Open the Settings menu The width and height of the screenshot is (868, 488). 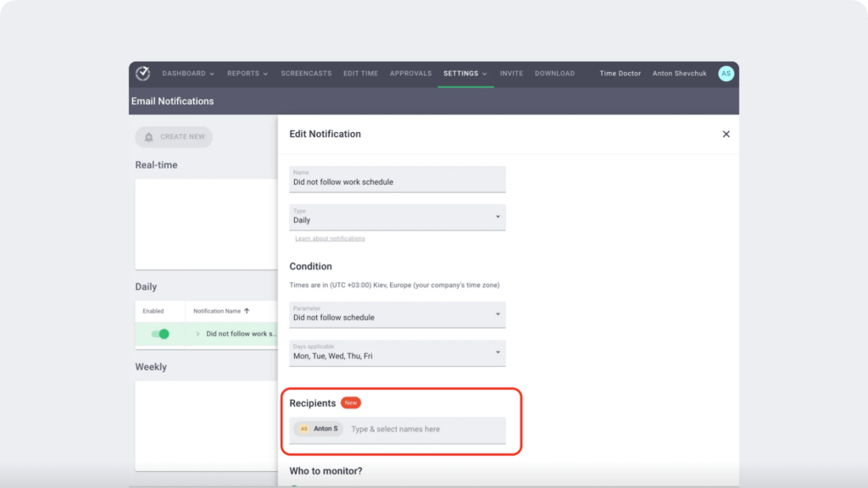coord(465,74)
